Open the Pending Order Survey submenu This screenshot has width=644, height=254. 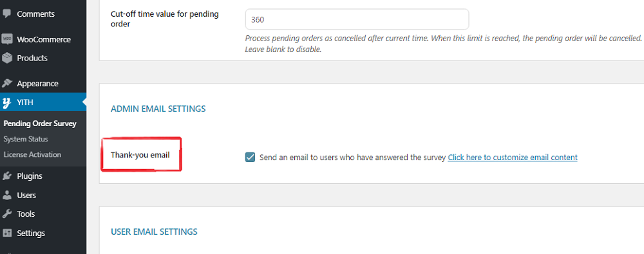coord(40,123)
